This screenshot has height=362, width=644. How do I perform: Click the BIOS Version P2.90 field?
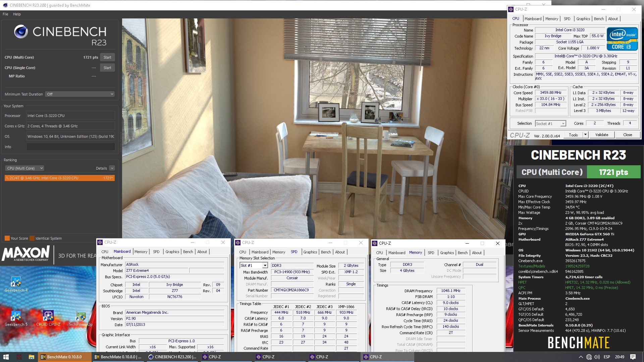click(x=175, y=319)
